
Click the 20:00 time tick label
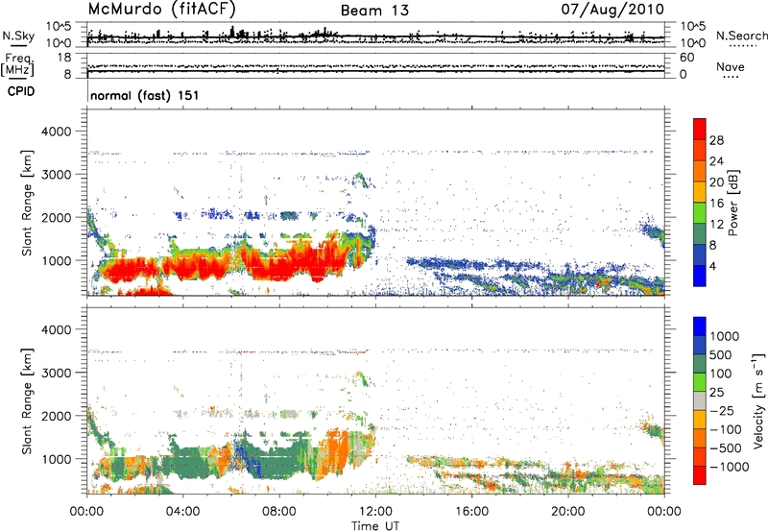pos(567,512)
